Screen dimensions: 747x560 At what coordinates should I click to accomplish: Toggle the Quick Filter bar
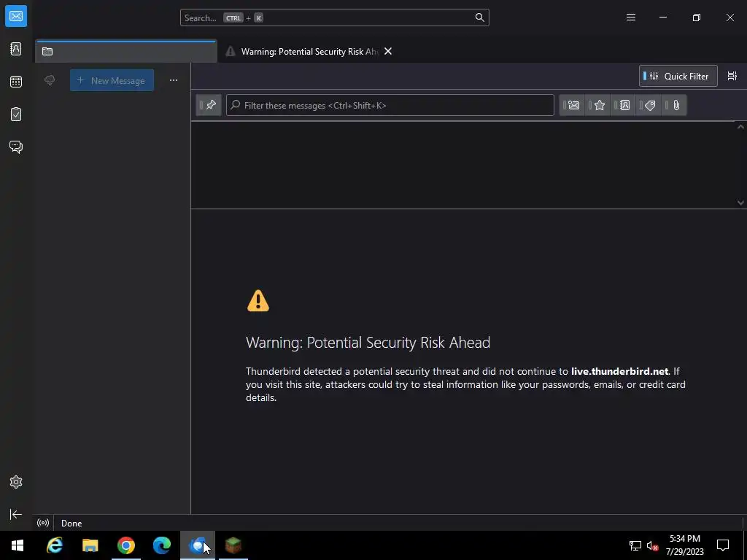click(x=678, y=76)
